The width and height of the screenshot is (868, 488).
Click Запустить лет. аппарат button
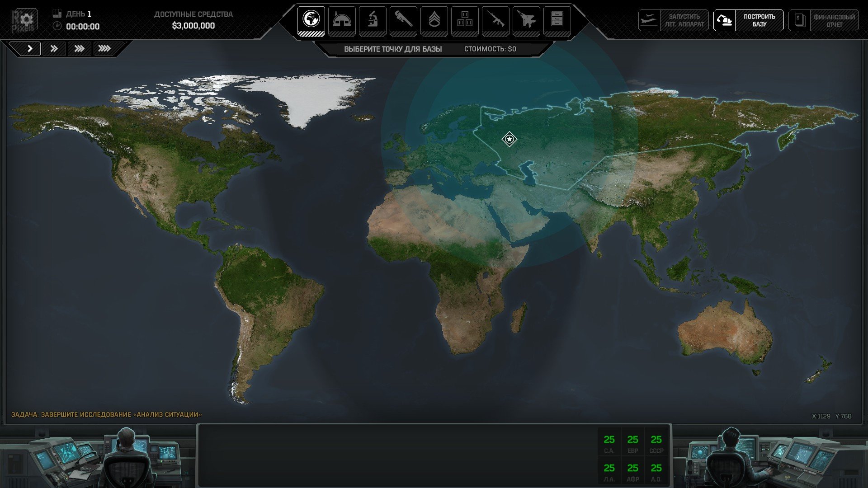pos(674,20)
